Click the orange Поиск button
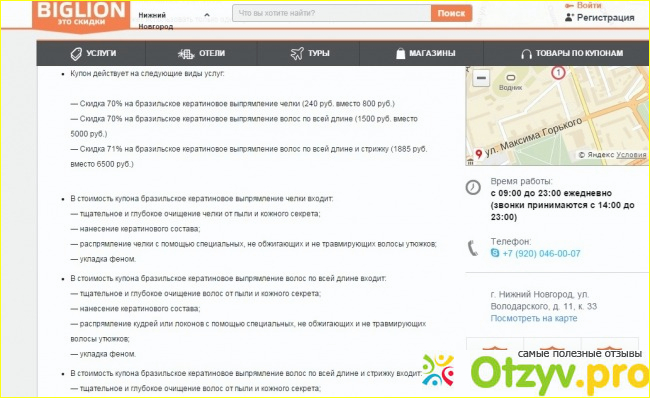The width and height of the screenshot is (650, 398). pos(451,13)
